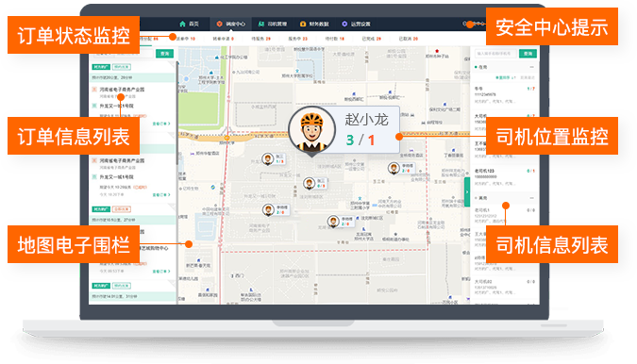Click 郑州大学 metro station icon on map
The image size is (637, 364).
point(226,137)
